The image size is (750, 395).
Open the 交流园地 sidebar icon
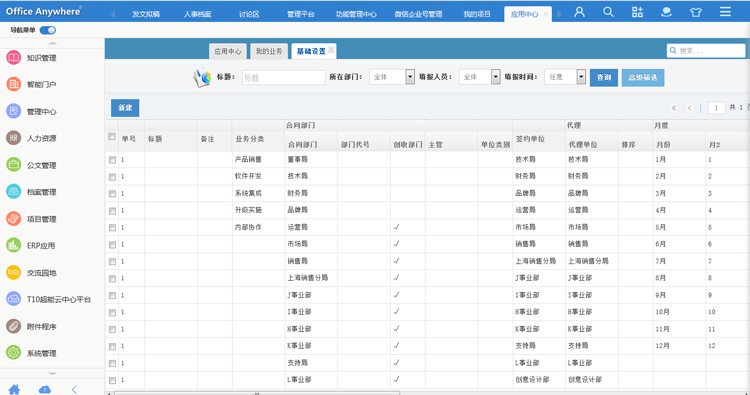coord(13,273)
